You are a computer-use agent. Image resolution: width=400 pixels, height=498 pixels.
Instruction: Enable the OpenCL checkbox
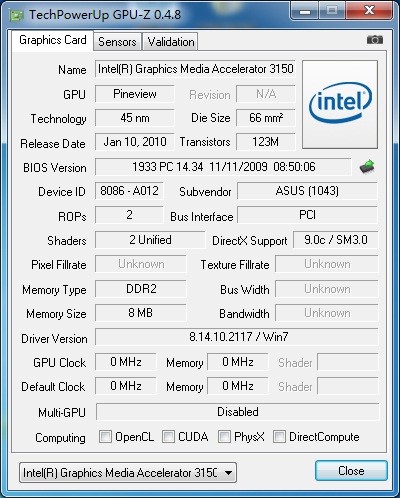click(x=105, y=436)
